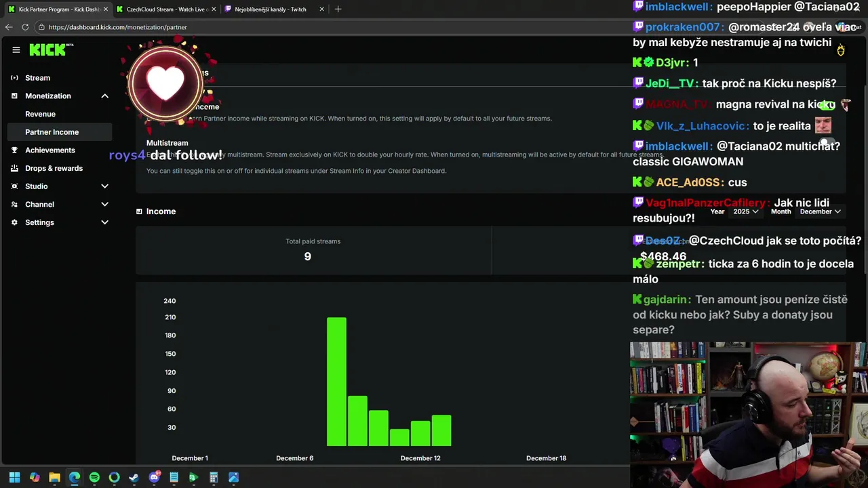Click the December 6 axis label

tap(295, 458)
